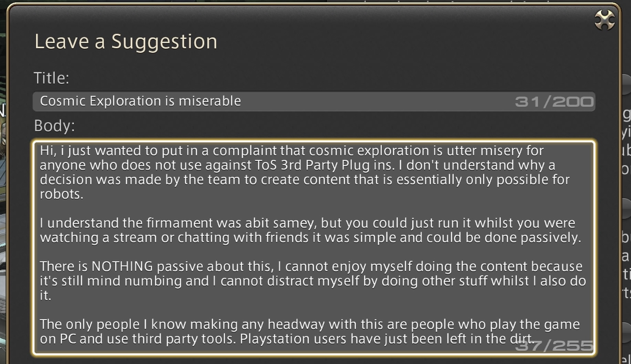Click the word "ToS" in the body text
This screenshot has height=364, width=631.
(x=266, y=165)
